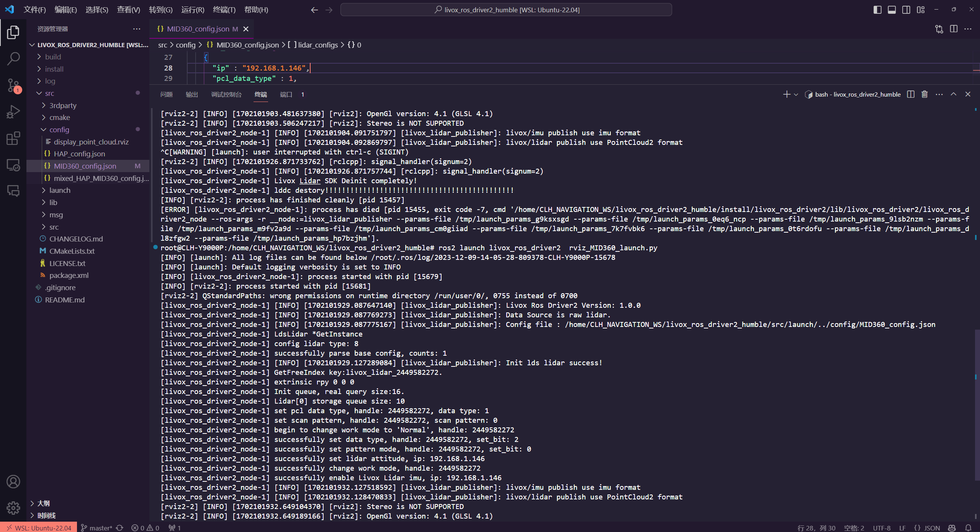
Task: Maximize the panel size chevron
Action: (954, 94)
